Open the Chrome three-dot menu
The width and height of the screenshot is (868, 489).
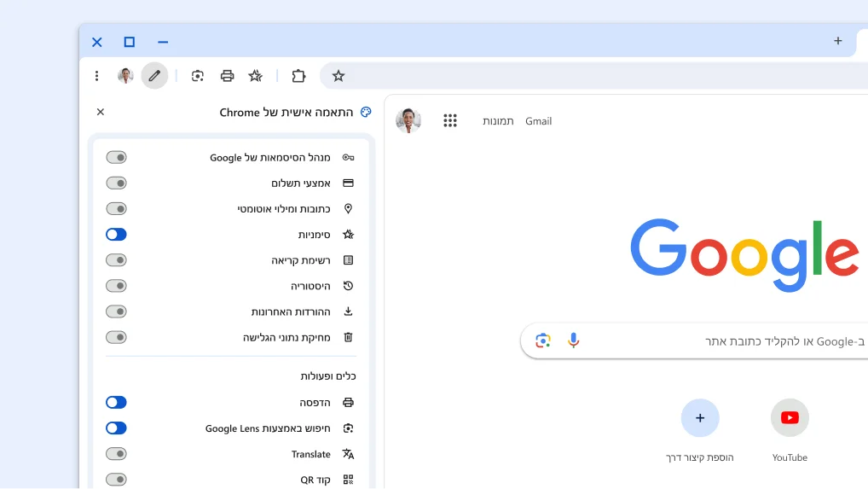coord(97,76)
